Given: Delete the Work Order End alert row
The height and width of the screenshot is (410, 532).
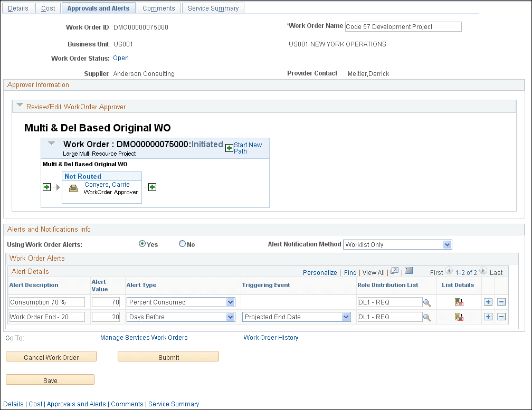Looking at the screenshot, I should (501, 317).
